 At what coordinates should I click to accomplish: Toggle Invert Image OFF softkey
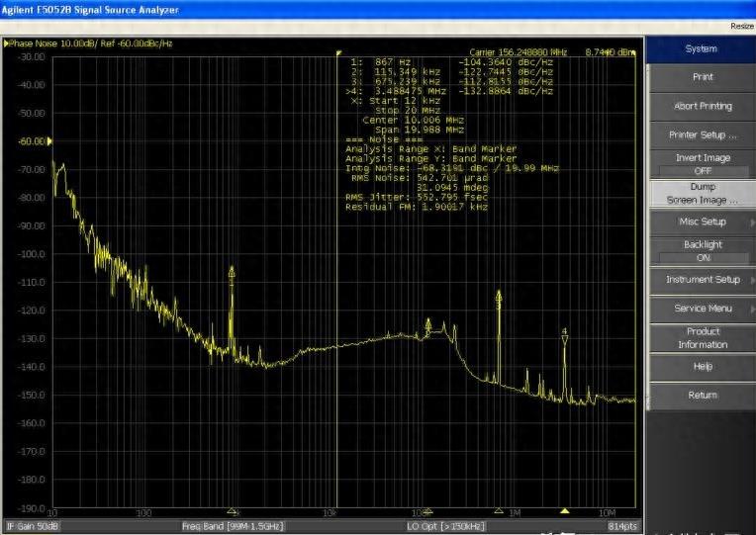click(702, 164)
